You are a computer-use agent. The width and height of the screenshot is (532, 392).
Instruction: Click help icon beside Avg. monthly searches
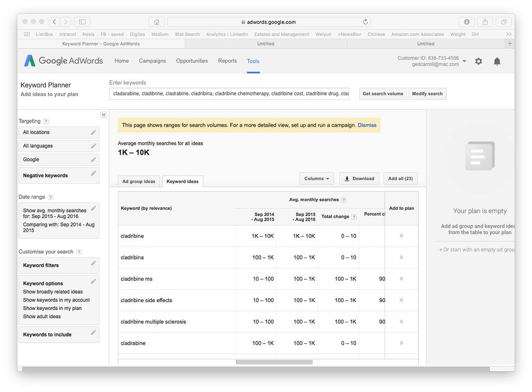[x=344, y=200]
